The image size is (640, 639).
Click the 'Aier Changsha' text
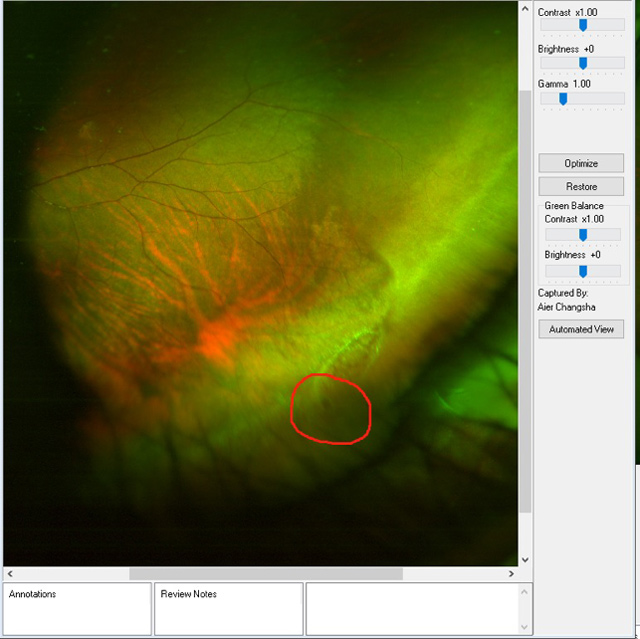[566, 307]
